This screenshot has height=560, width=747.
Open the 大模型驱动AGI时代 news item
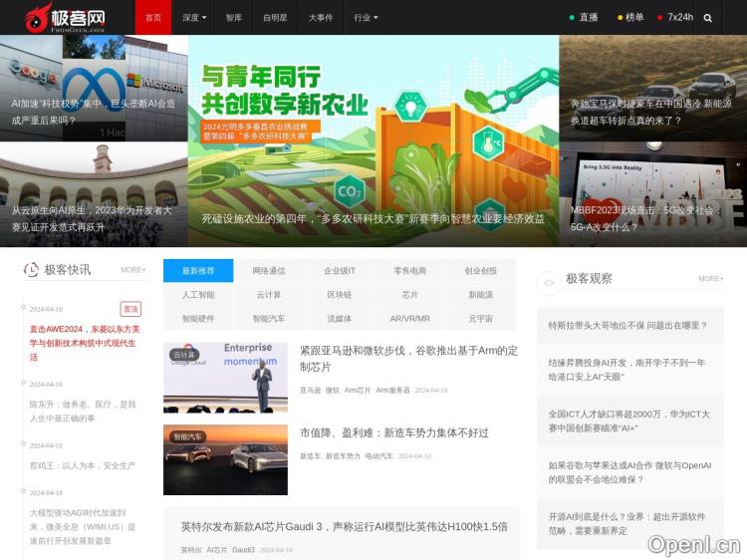[83, 527]
